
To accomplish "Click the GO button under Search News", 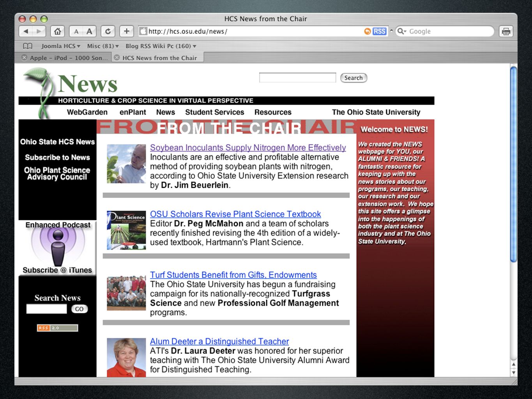I will (x=80, y=309).
